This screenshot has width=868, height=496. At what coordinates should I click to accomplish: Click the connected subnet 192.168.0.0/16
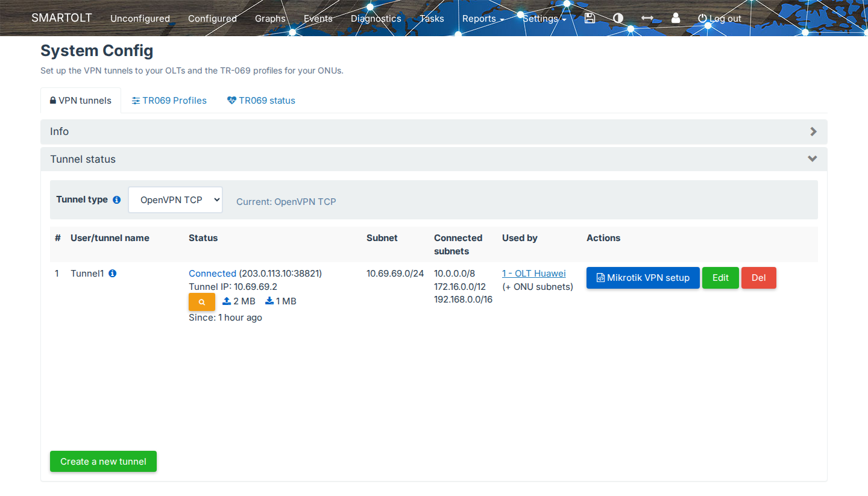coord(463,300)
